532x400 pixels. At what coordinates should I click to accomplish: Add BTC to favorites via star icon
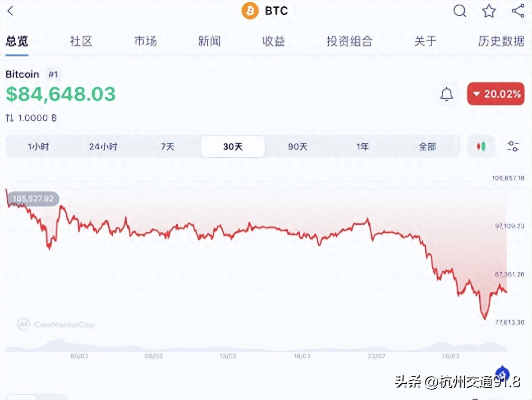tap(489, 11)
